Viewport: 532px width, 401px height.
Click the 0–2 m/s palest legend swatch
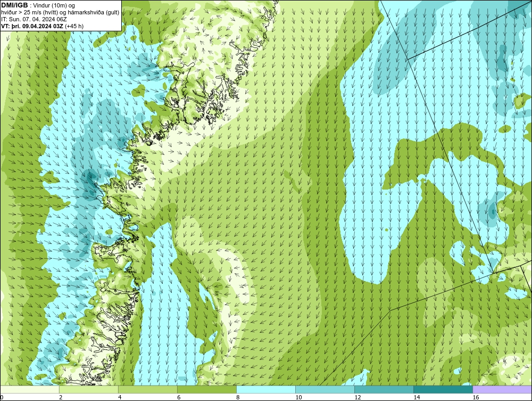[30, 389]
